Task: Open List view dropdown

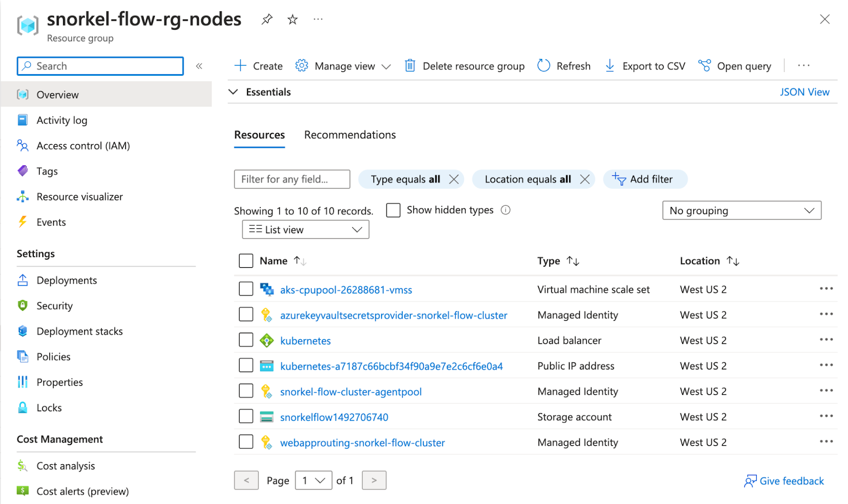Action: (305, 229)
